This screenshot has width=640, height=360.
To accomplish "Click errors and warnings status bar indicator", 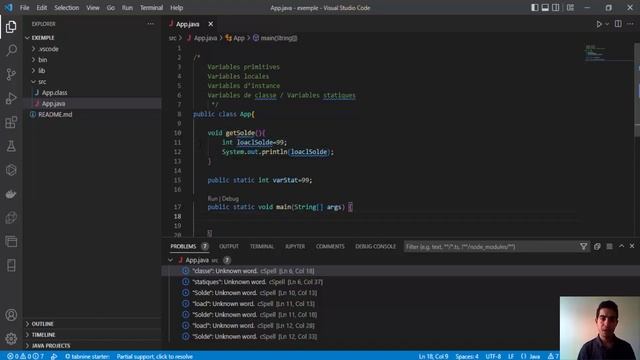I will (25, 356).
